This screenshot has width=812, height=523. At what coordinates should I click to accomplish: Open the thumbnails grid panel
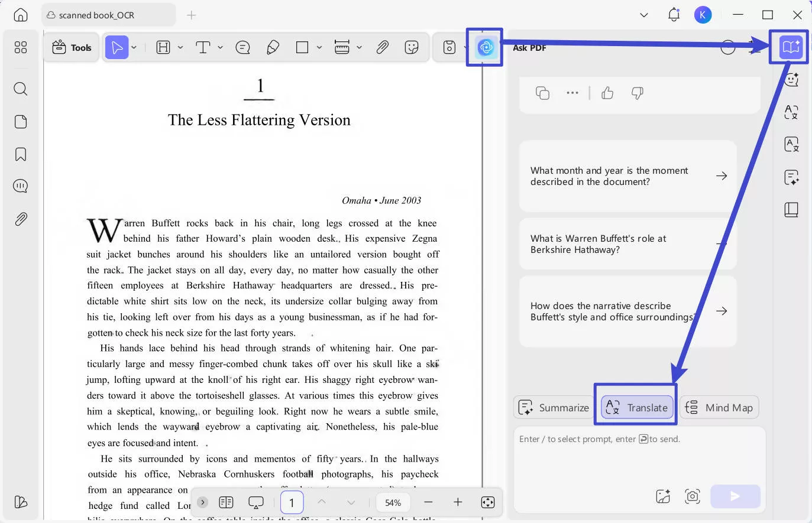pyautogui.click(x=21, y=47)
